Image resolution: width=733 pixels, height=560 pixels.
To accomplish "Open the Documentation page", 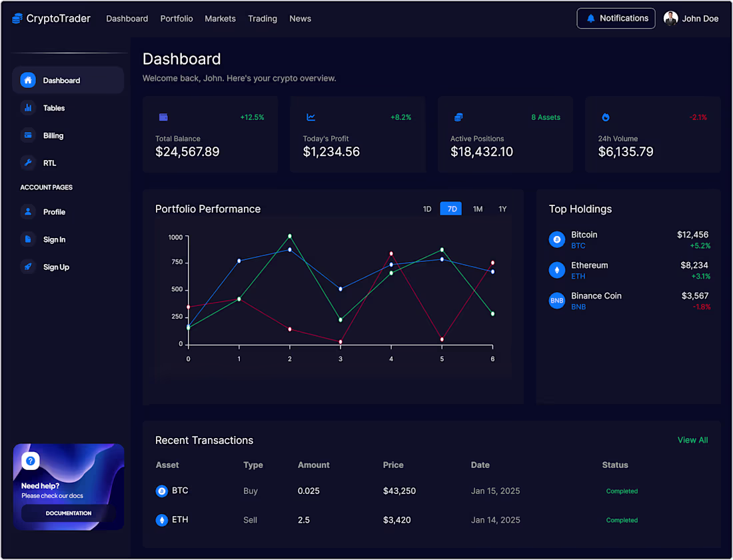I will [68, 513].
